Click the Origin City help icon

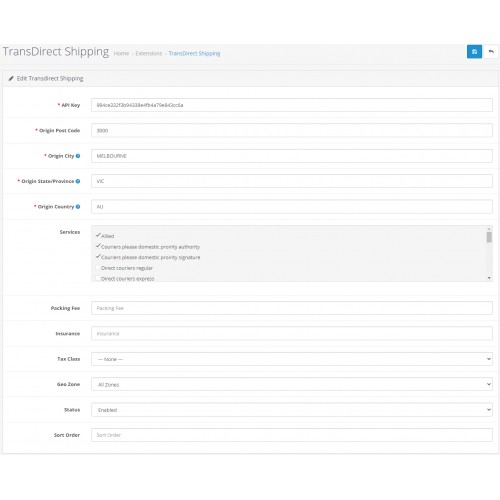click(78, 156)
